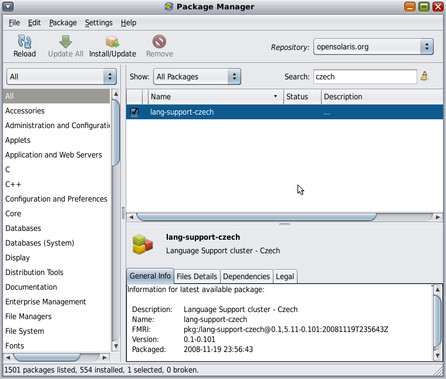Click package list scroll left arrow

click(x=131, y=217)
